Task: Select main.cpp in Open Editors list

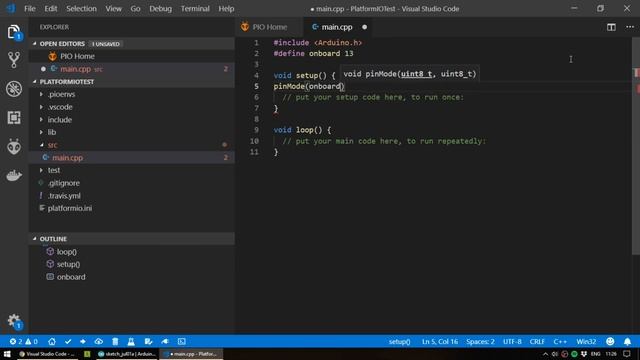Action: click(131, 69)
